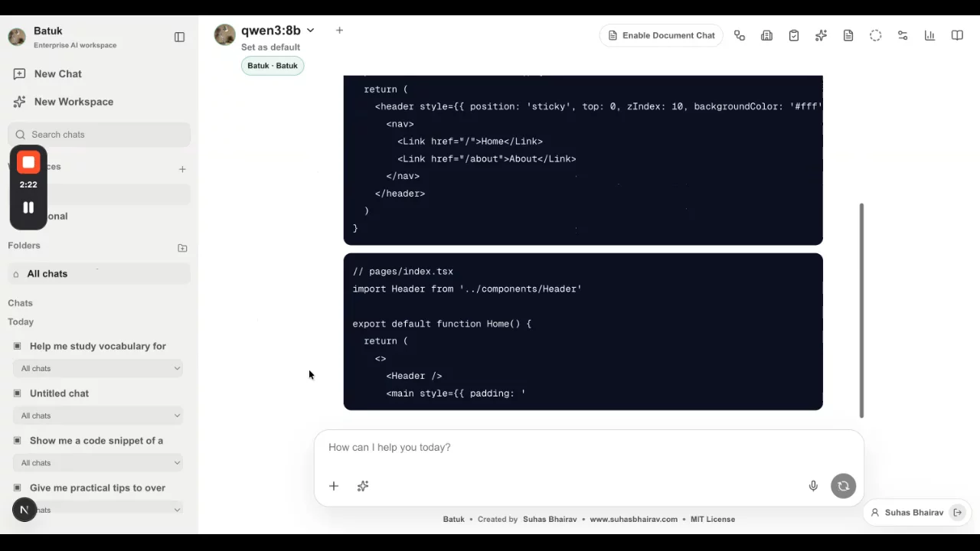Click the chat vertical scrollbar

click(862, 311)
